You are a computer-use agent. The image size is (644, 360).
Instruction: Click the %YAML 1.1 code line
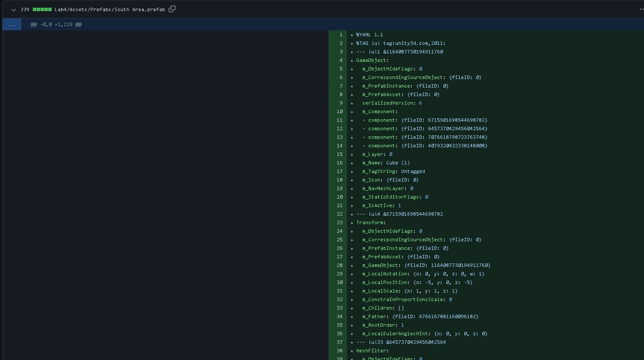[x=369, y=35]
